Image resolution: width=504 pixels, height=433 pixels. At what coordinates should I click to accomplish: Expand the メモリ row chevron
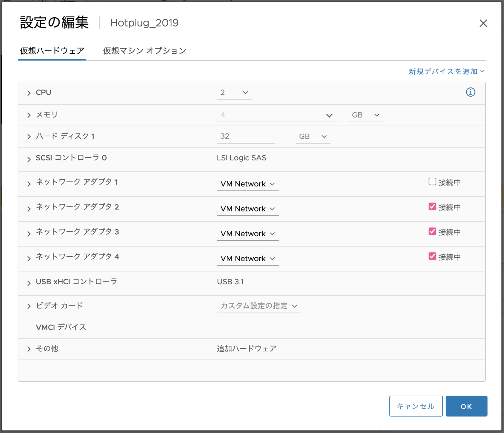point(29,115)
